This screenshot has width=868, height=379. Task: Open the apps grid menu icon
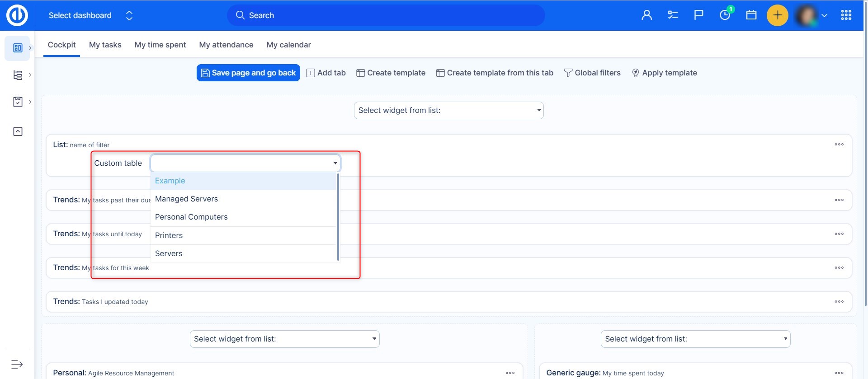[846, 15]
